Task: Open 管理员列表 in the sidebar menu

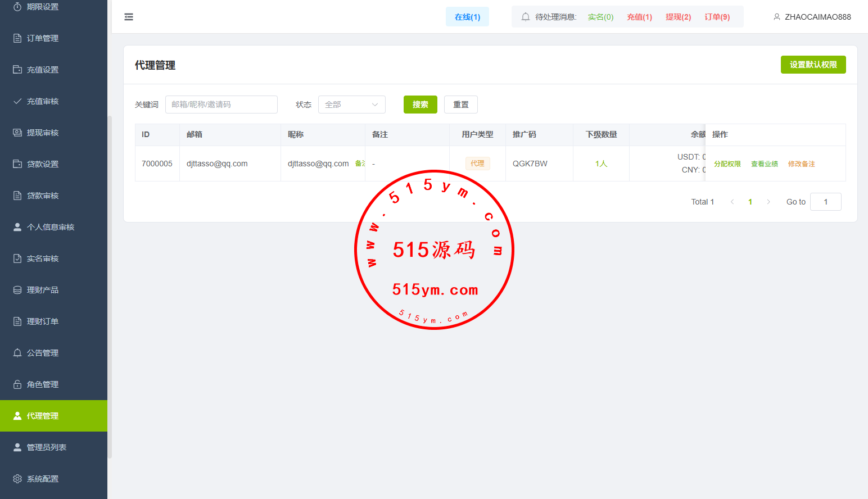Action: pyautogui.click(x=47, y=447)
